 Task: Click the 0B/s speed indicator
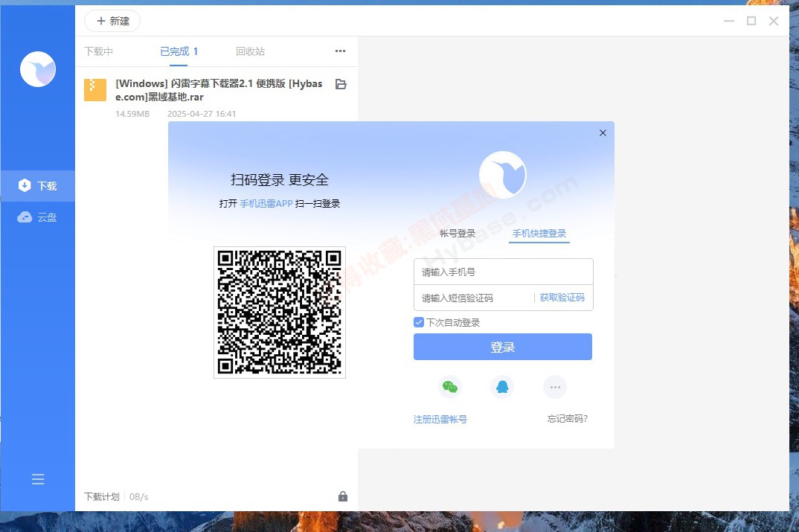tap(138, 497)
